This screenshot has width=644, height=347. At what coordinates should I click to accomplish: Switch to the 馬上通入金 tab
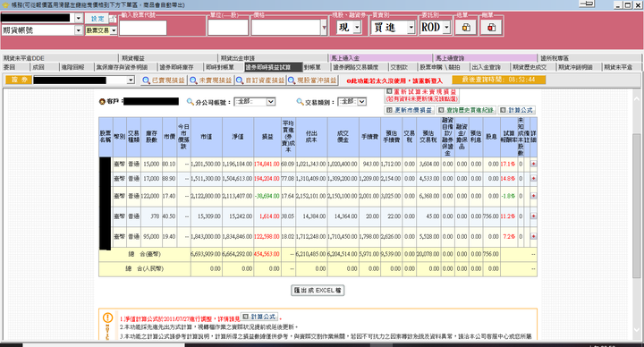[x=381, y=58]
